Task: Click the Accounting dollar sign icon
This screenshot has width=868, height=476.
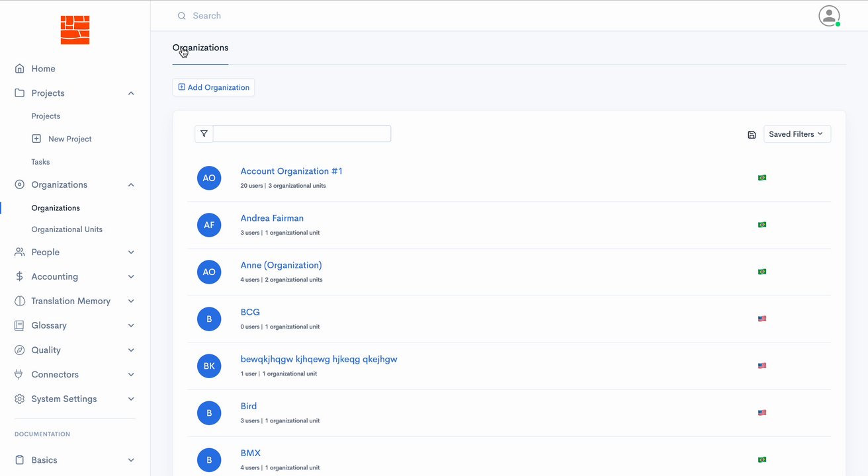Action: point(20,277)
